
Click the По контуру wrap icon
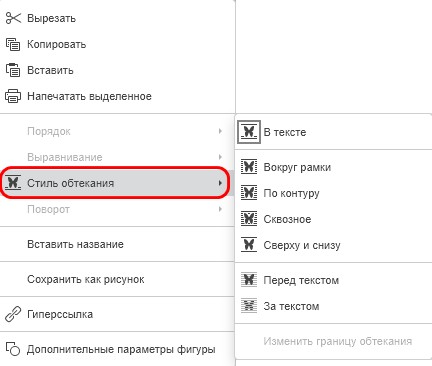249,193
